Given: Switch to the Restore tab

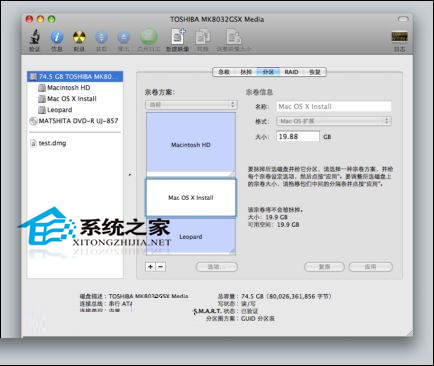Looking at the screenshot, I should tap(315, 72).
